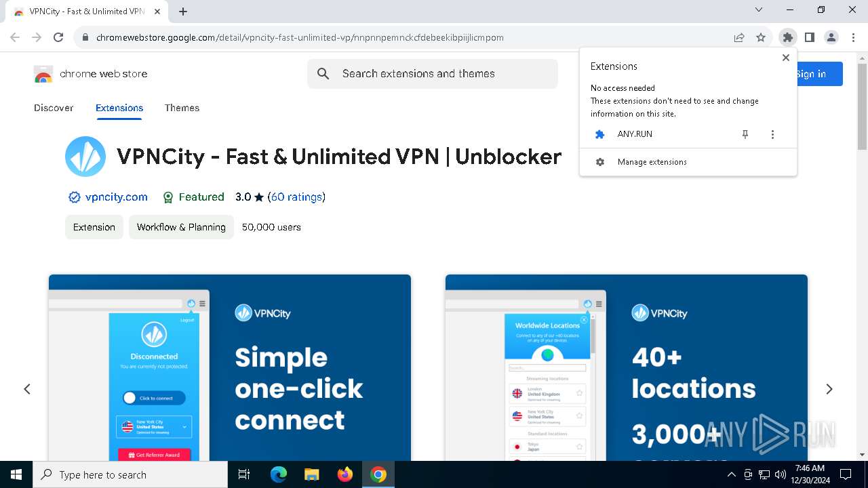
Task: Open the Simple one-click connect screenshot
Action: (x=230, y=367)
